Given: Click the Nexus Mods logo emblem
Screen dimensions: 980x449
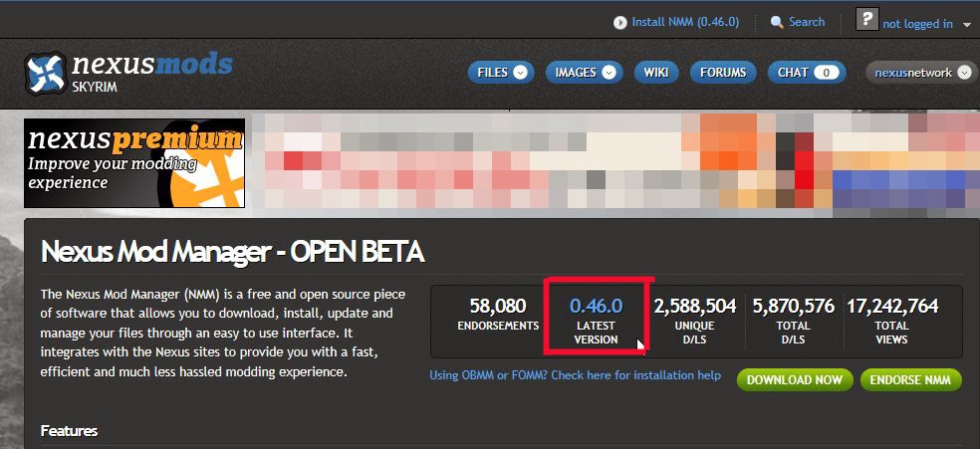Looking at the screenshot, I should tap(45, 73).
